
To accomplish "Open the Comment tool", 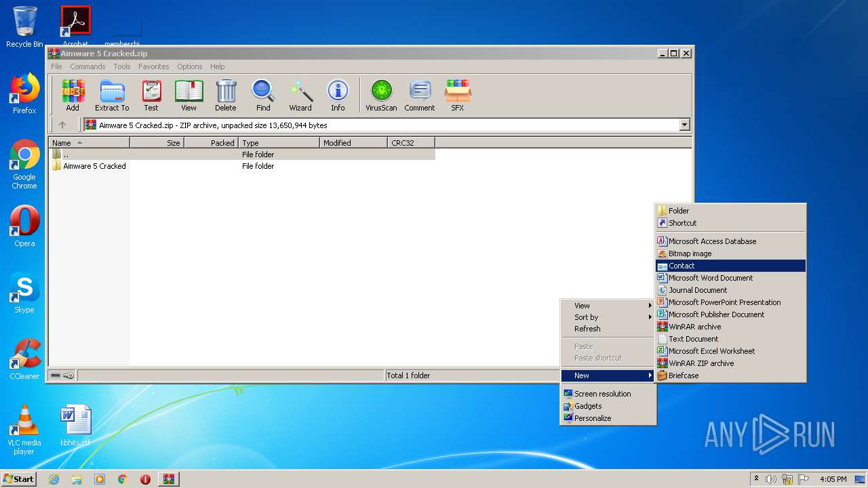I will (420, 95).
